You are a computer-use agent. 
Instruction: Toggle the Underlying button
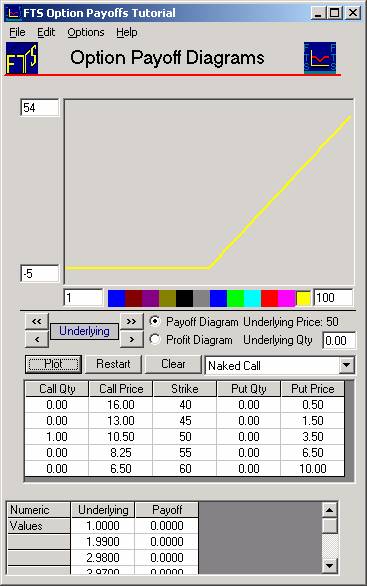pyautogui.click(x=84, y=331)
